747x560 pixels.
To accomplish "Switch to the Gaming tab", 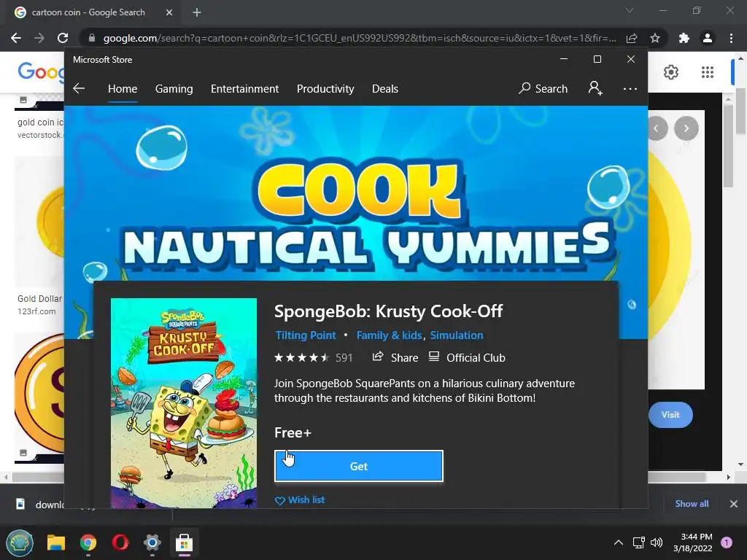I will (174, 88).
